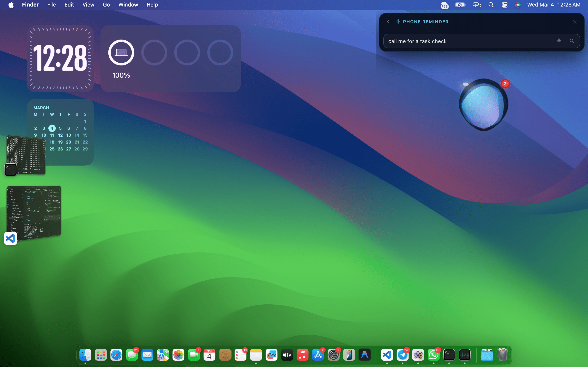Open Spotlight search in menu bar
The width and height of the screenshot is (588, 367).
[x=491, y=5]
